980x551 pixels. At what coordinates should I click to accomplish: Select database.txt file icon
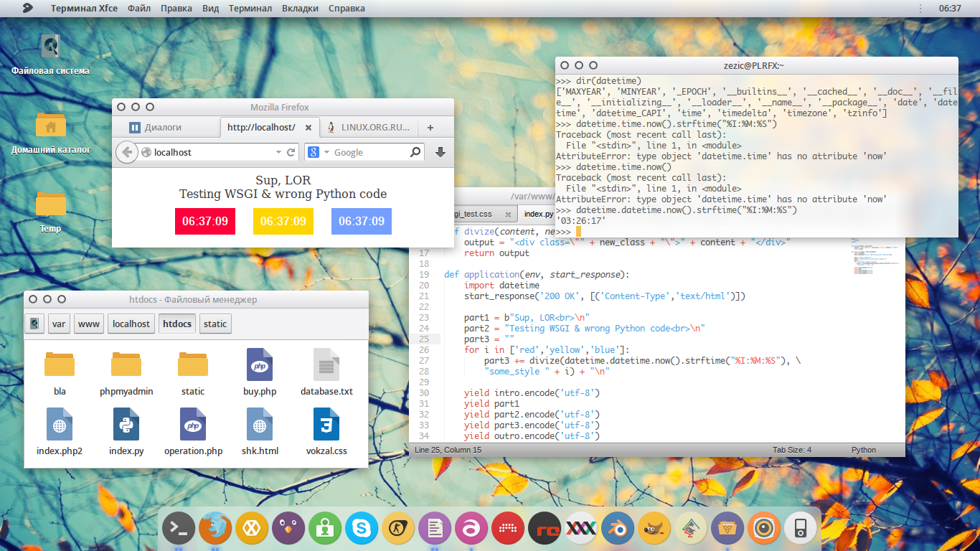click(326, 372)
